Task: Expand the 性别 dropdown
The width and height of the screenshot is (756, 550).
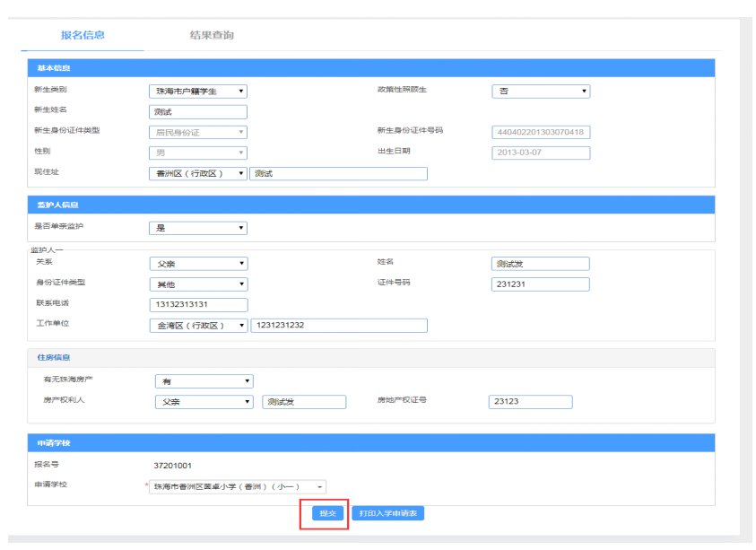Action: 197,153
